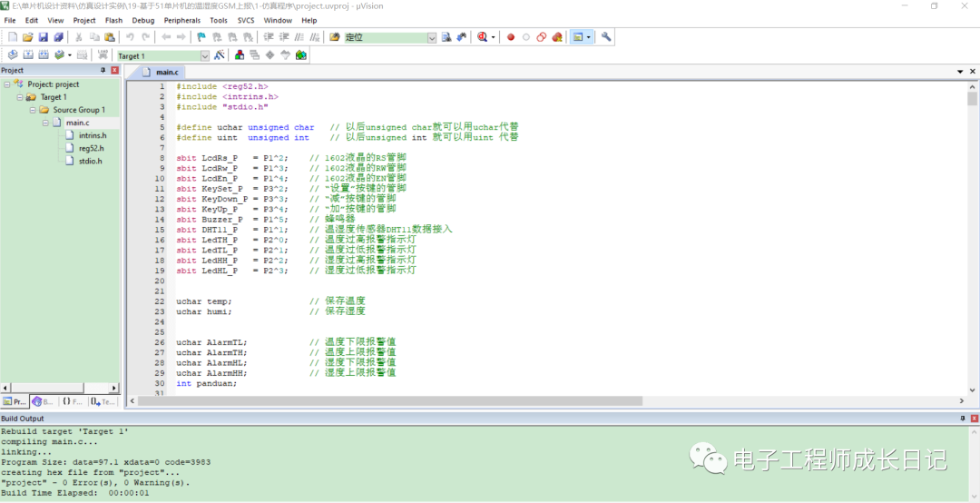Switch to the main.c editor tab
The image size is (980, 503).
pyautogui.click(x=167, y=72)
